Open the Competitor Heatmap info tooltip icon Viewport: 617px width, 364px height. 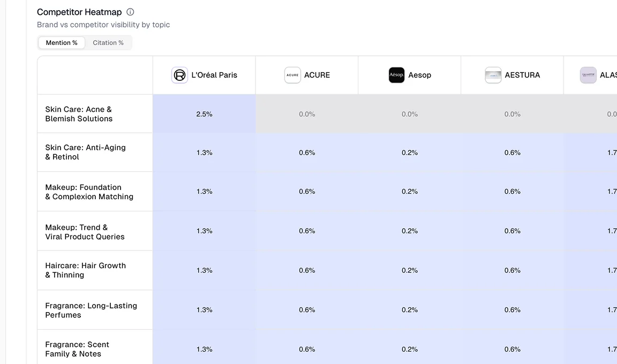pos(130,12)
